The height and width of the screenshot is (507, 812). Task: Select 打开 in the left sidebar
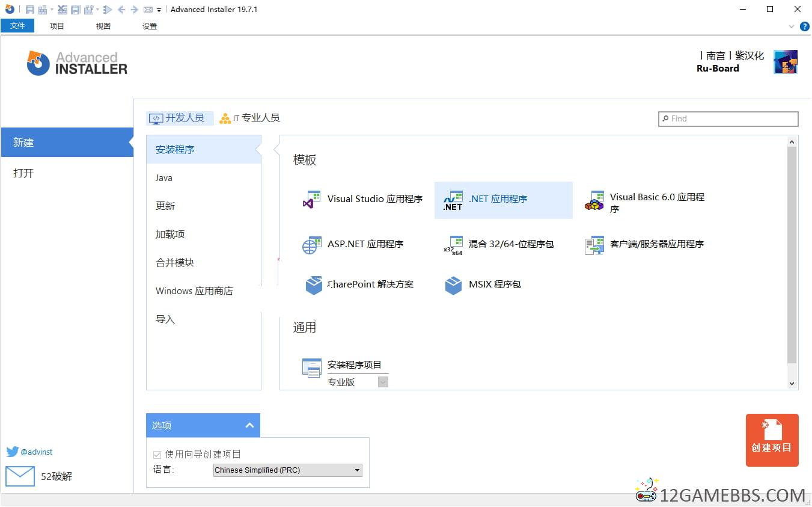(x=24, y=173)
